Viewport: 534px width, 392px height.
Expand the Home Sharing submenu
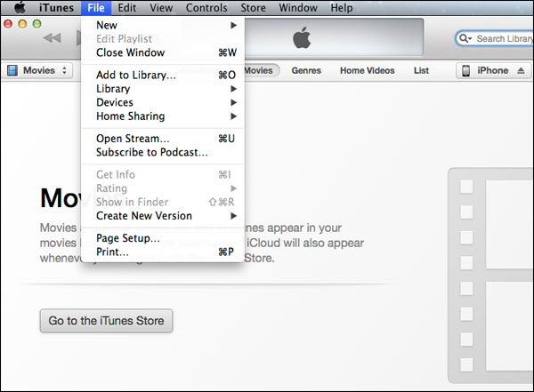tap(163, 116)
